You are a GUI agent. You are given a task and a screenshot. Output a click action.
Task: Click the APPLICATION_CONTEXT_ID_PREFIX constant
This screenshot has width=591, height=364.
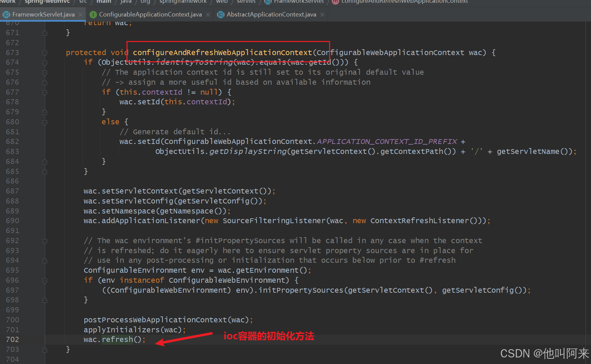pyautogui.click(x=387, y=142)
